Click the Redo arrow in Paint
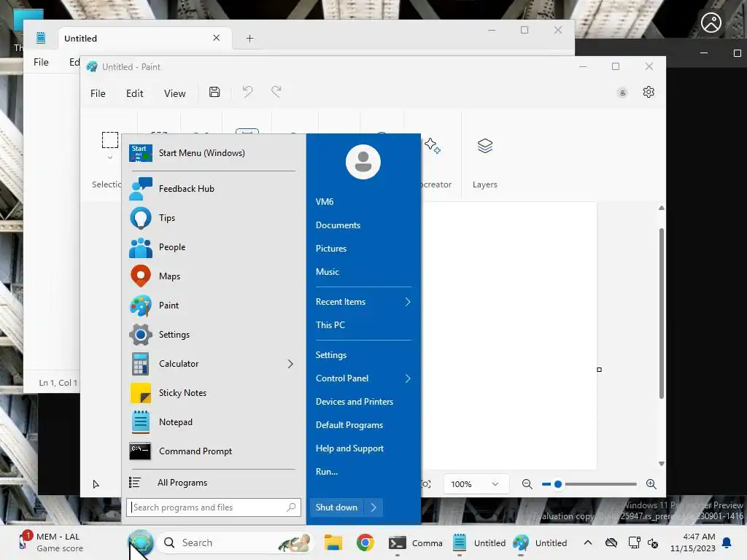This screenshot has height=560, width=747. [x=276, y=91]
